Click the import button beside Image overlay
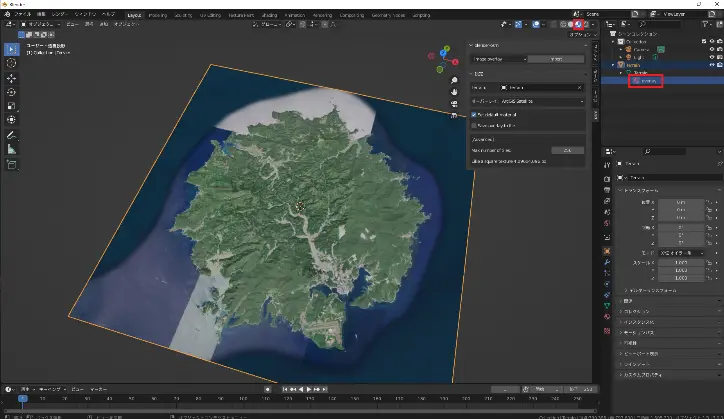Image resolution: width=724 pixels, height=419 pixels. 556,59
